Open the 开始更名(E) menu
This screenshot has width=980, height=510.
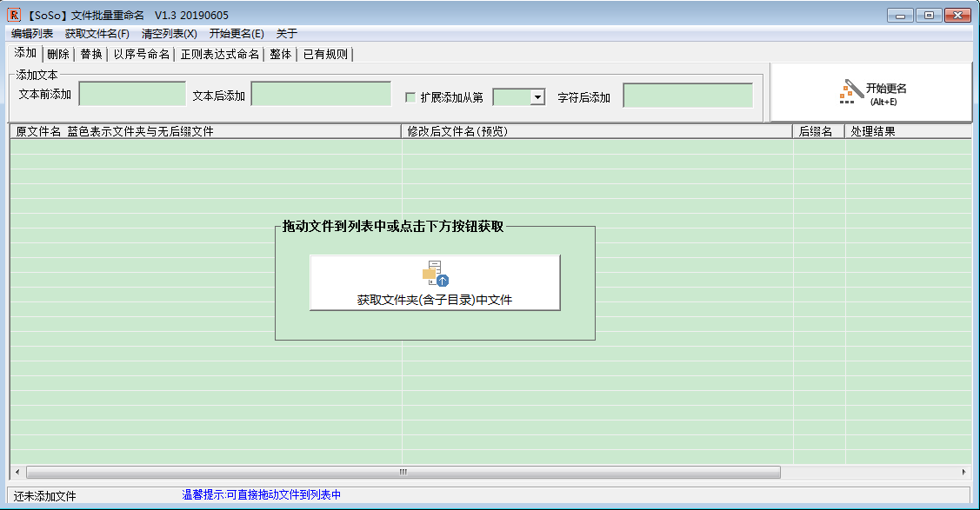coord(237,34)
